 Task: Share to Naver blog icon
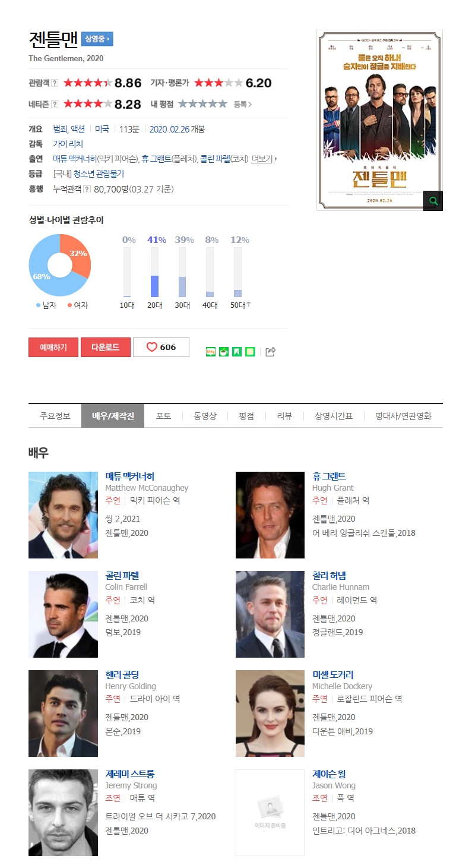(210, 352)
